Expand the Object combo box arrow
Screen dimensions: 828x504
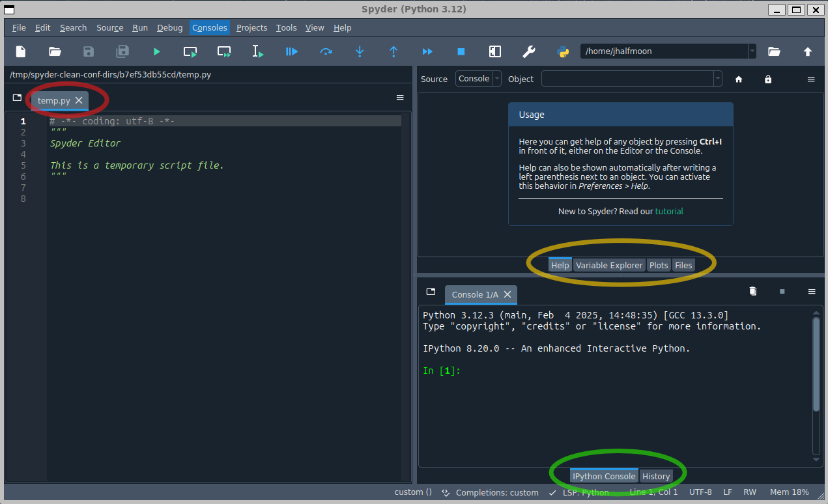click(x=718, y=79)
